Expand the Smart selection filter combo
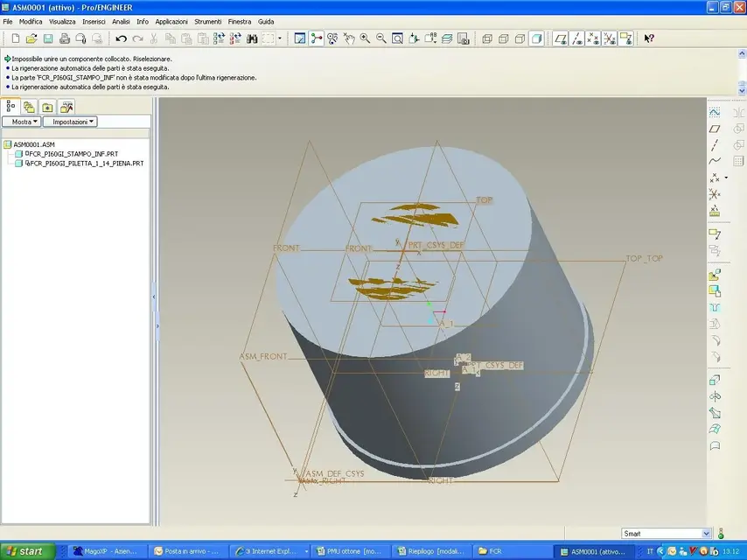The image size is (747, 560). pos(667,534)
